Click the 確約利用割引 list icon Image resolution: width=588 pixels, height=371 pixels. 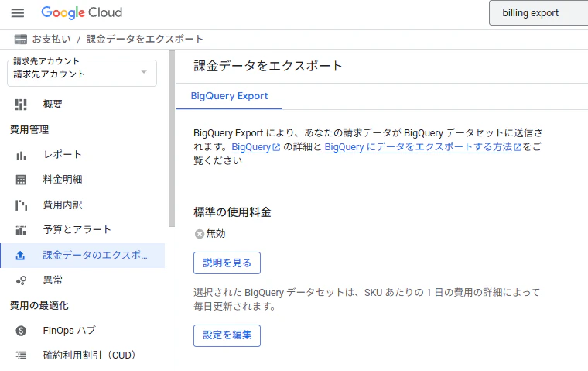click(21, 356)
